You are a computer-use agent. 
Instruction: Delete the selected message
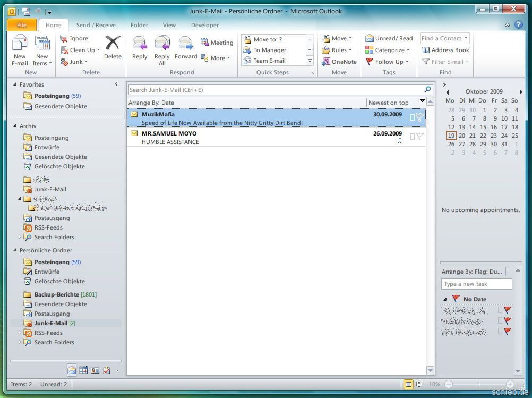pyautogui.click(x=113, y=48)
